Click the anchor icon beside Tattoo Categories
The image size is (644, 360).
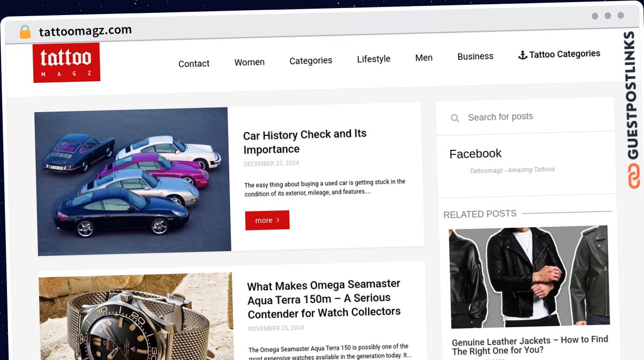[522, 55]
